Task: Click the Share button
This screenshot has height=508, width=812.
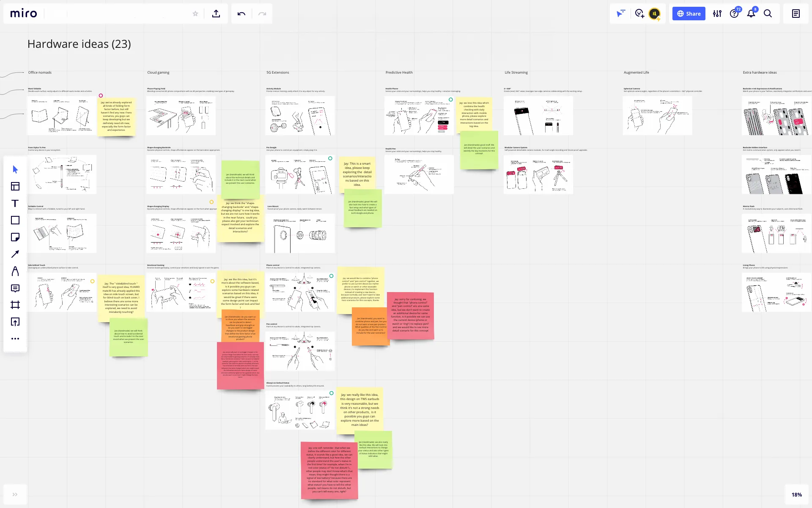Action: [689, 14]
